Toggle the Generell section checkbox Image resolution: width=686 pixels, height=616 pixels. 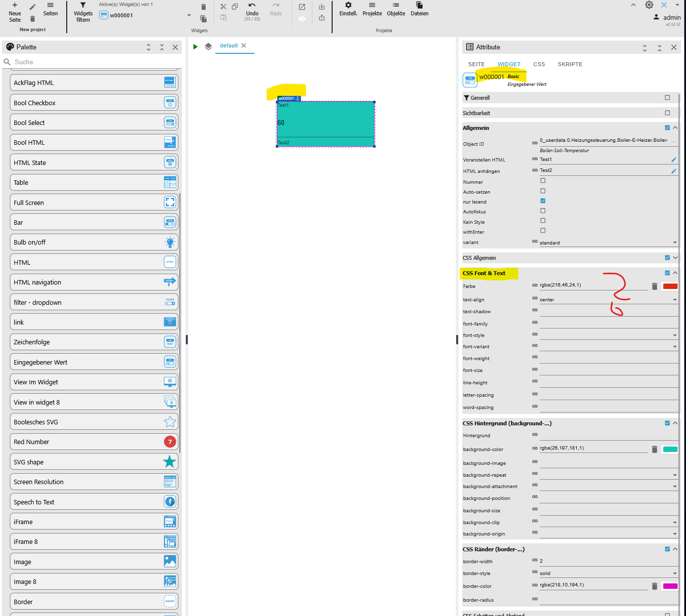pos(667,98)
